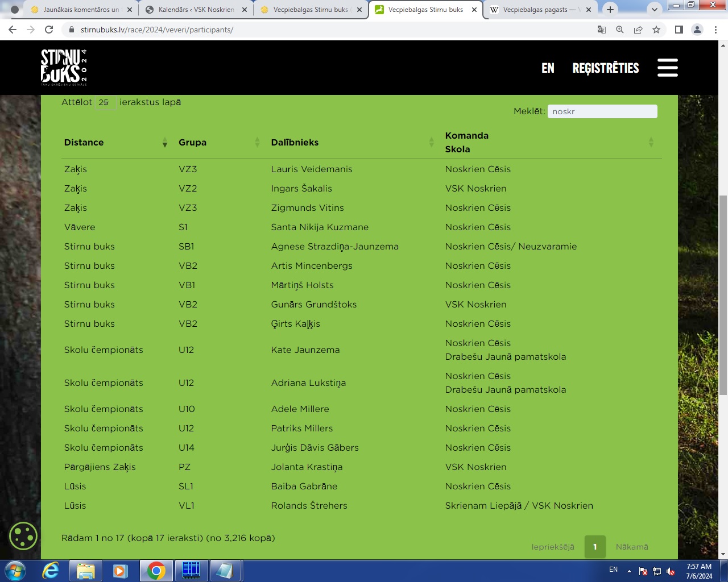Open the Chrome zoom magnifier icon
This screenshot has width=728, height=582.
[620, 30]
